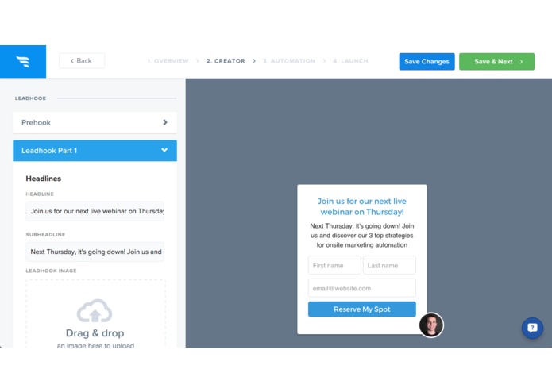Jump to the 3. Automation step
This screenshot has width=552, height=392.
click(289, 61)
